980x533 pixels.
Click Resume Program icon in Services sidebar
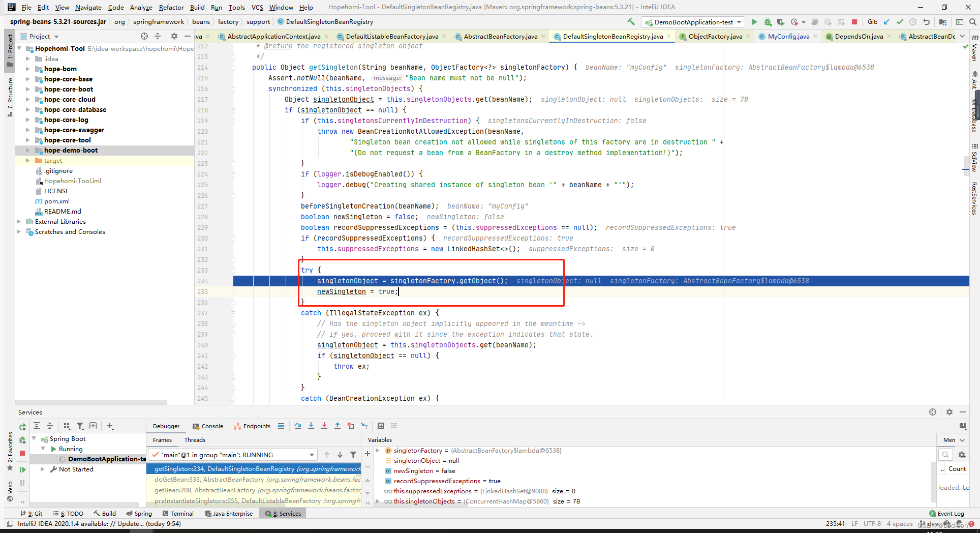coord(22,469)
